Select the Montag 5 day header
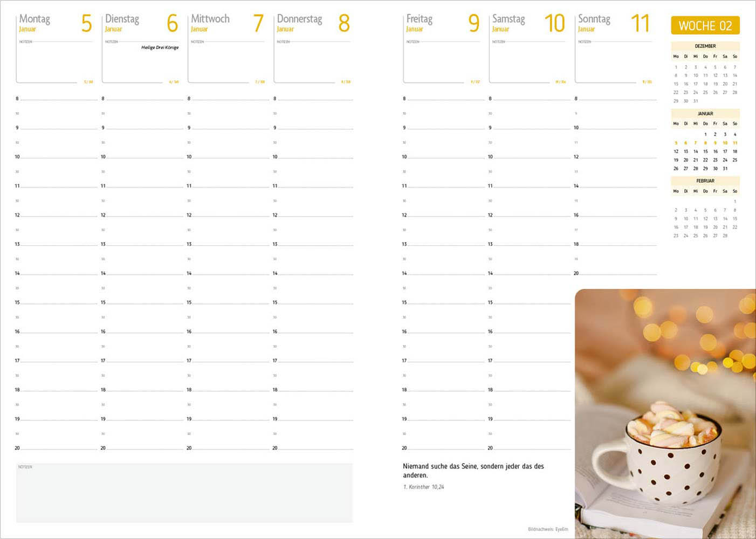 point(55,23)
